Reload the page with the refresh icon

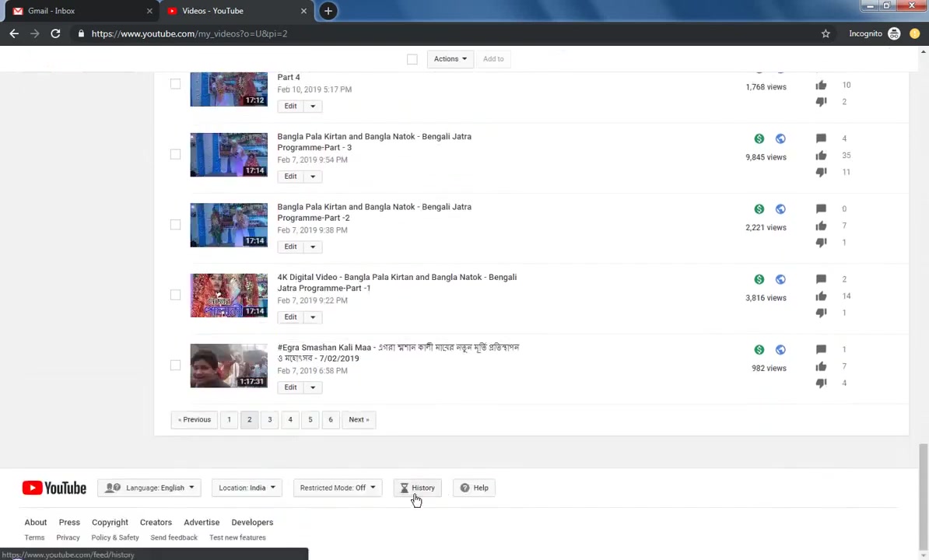55,33
